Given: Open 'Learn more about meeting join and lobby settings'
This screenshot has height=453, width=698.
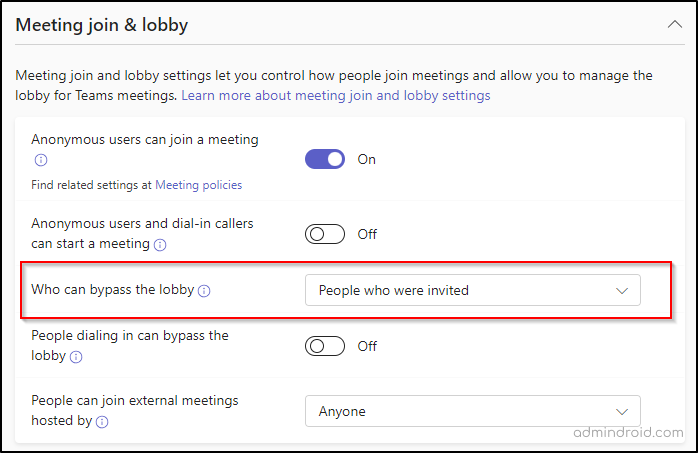Looking at the screenshot, I should (x=335, y=96).
